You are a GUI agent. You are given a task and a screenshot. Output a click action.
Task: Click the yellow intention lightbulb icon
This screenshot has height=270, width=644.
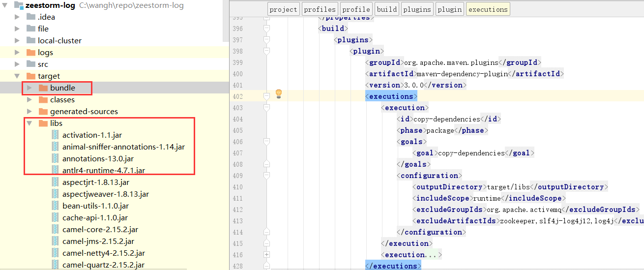[x=278, y=93]
